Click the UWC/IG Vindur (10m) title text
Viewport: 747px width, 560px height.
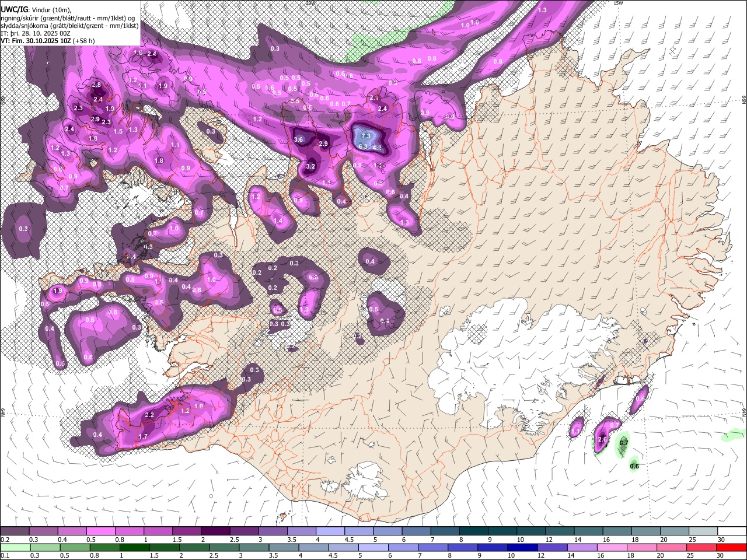click(x=36, y=9)
